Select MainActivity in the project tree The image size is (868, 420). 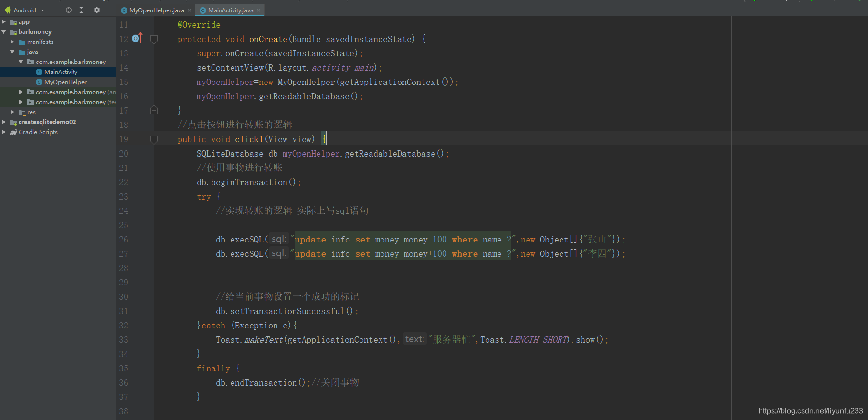tap(61, 72)
